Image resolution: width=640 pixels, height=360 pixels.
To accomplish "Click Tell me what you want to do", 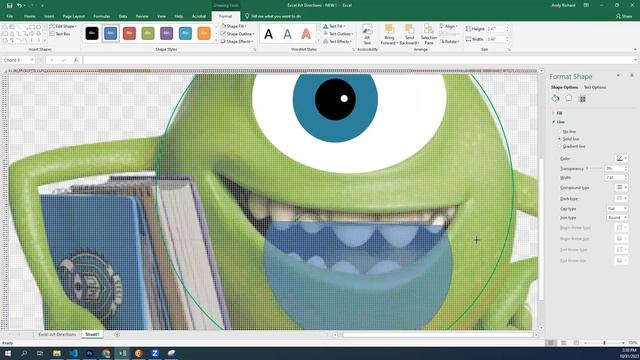I will (x=273, y=16).
